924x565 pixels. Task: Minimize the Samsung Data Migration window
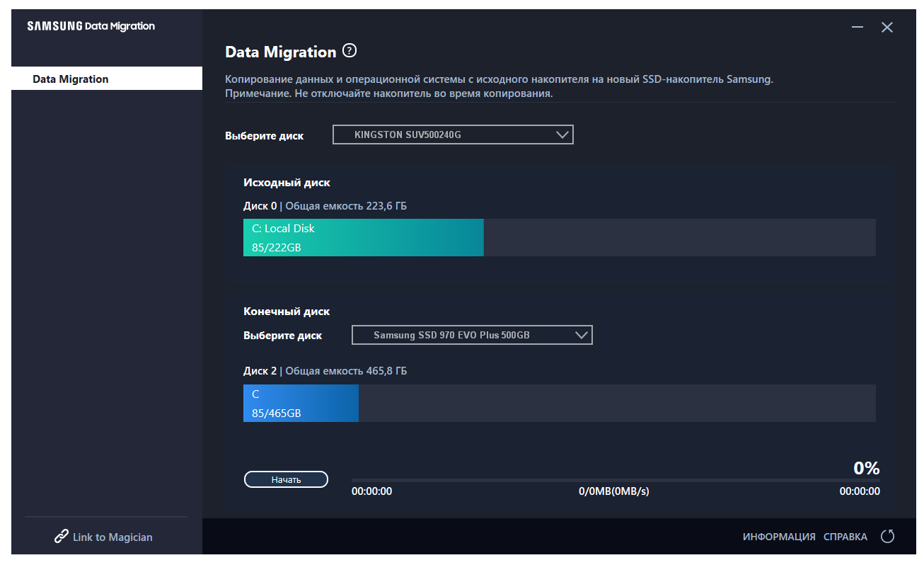[857, 28]
